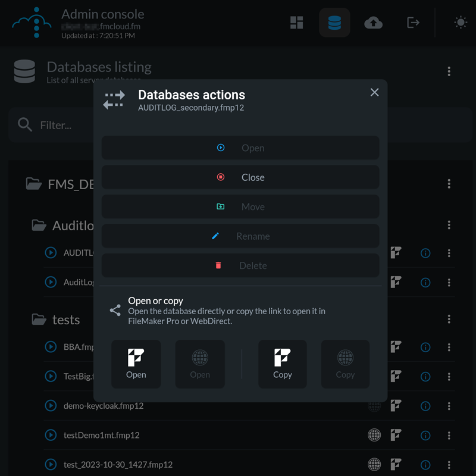This screenshot has height=476, width=476.
Task: Click the WebDirect globe icon for testDemo1mt.fmp12
Action: coord(374,435)
